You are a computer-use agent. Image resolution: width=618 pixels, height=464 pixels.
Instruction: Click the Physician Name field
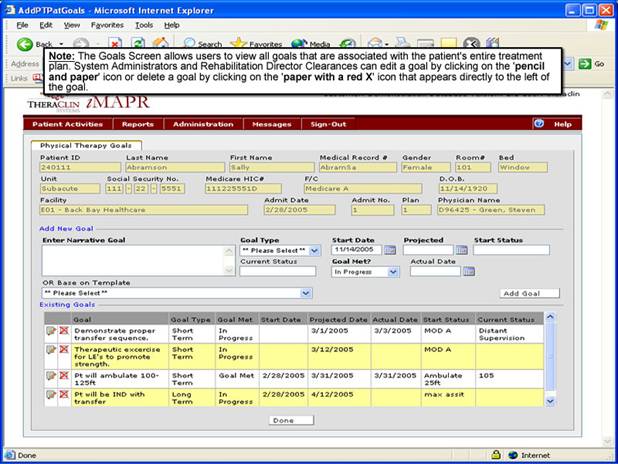pyautogui.click(x=491, y=210)
